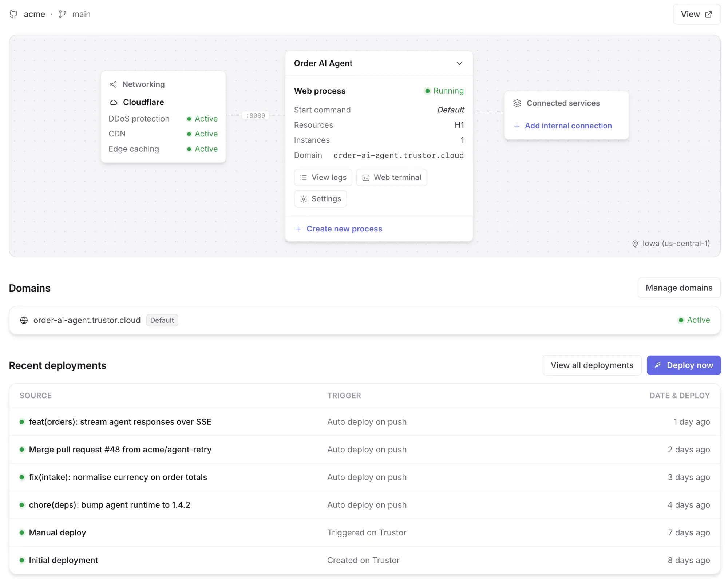This screenshot has height=582, width=728.
Task: Click the location pin icon near Iowa
Action: coord(635,244)
